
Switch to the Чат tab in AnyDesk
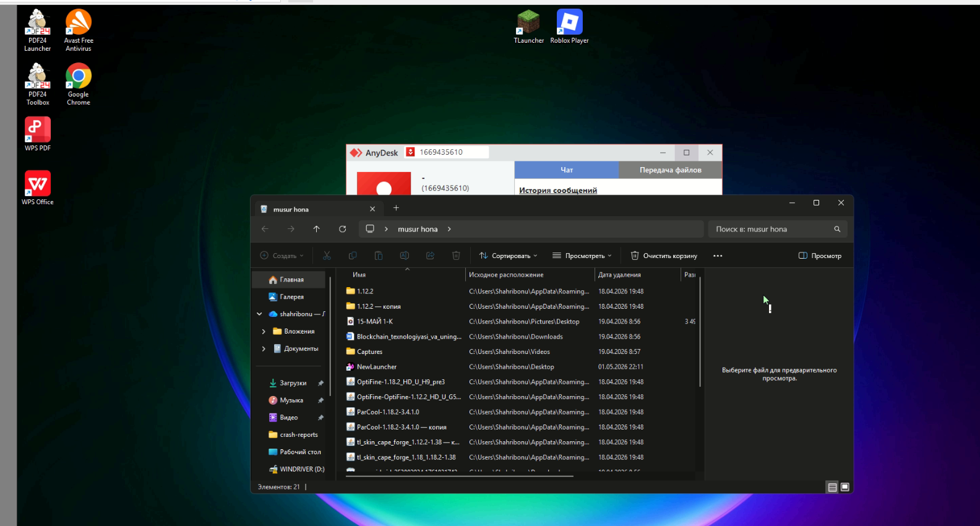(567, 170)
